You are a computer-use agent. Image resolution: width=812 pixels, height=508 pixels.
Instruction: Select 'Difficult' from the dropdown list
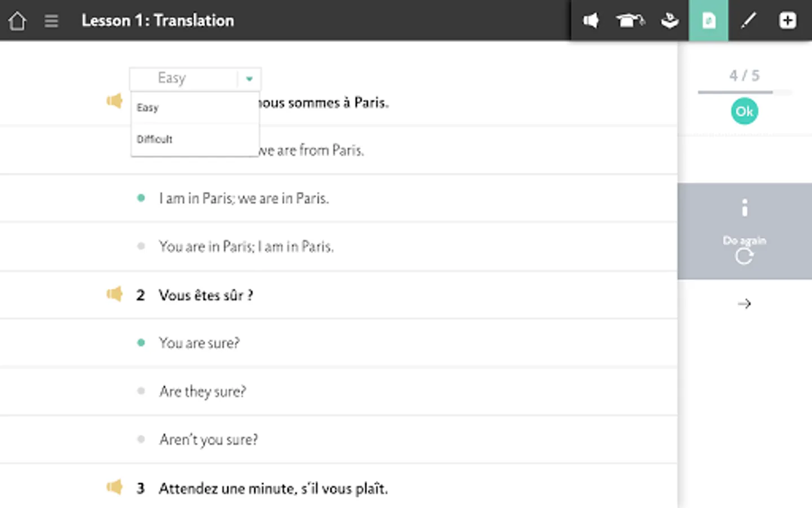coord(155,139)
